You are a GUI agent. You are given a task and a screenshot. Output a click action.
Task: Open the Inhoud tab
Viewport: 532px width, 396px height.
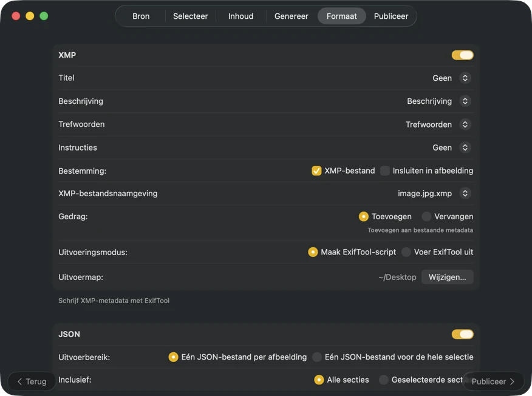click(x=240, y=16)
